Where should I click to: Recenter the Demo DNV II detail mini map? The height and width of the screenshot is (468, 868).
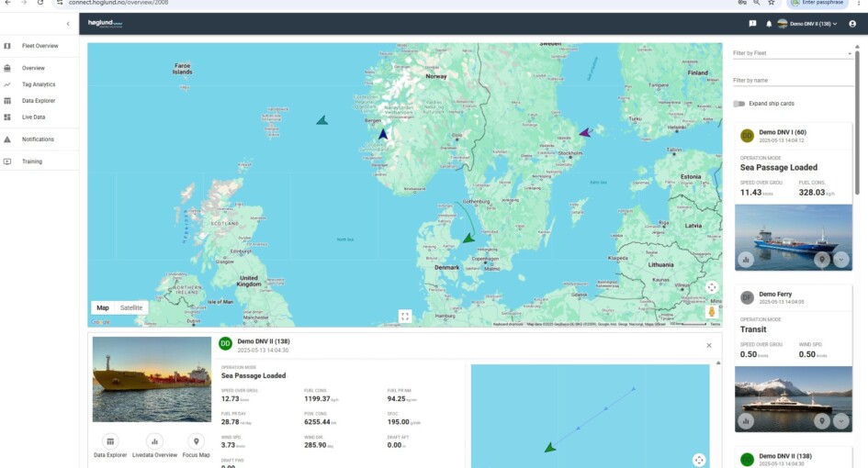(699, 460)
